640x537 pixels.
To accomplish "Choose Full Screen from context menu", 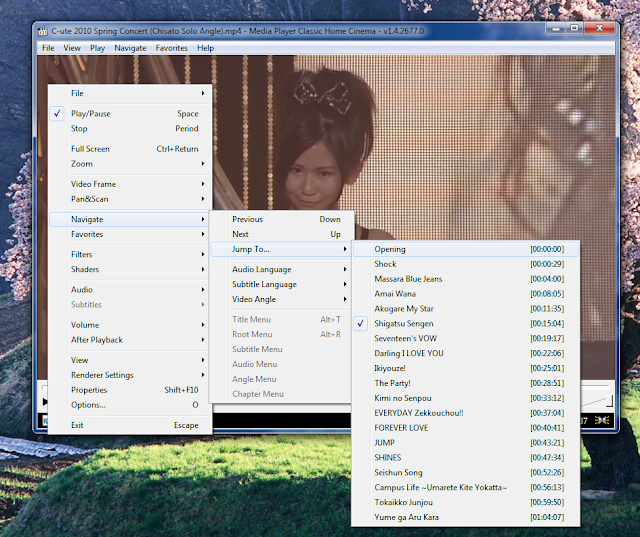I will pos(130,149).
